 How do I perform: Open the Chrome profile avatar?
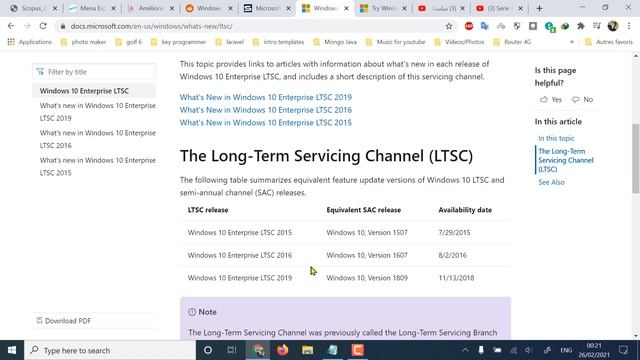pos(613,26)
